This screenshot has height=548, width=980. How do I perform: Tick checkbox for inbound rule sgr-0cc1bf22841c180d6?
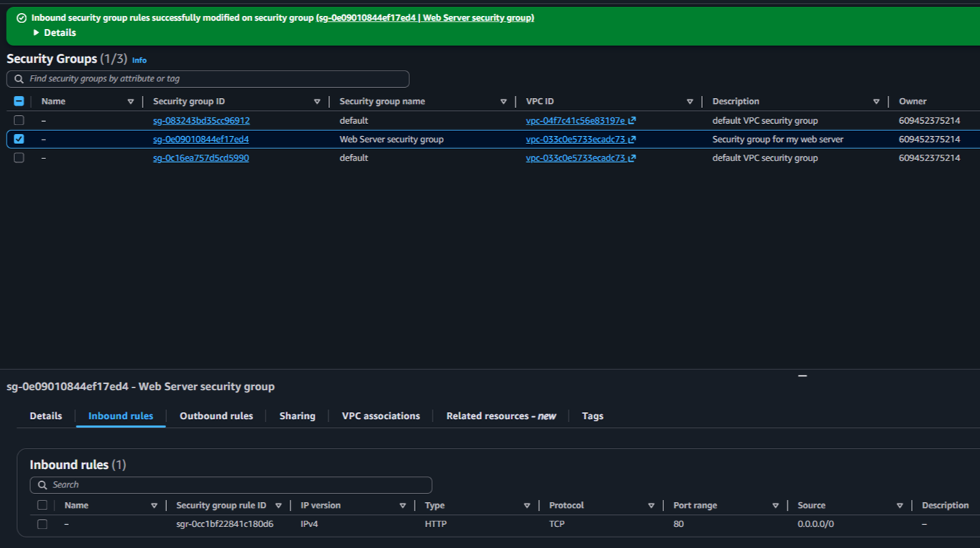42,524
